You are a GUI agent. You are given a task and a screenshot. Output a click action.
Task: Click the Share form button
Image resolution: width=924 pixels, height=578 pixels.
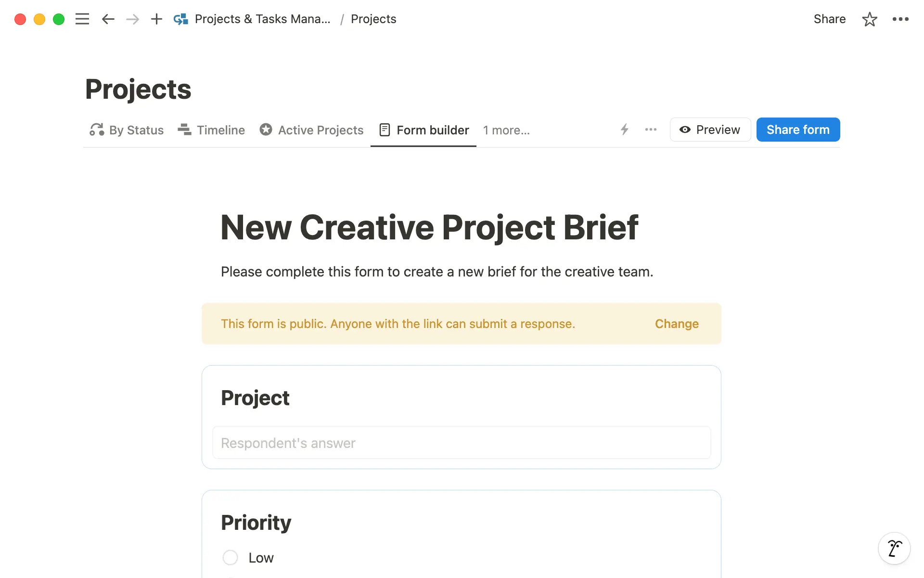(x=797, y=130)
